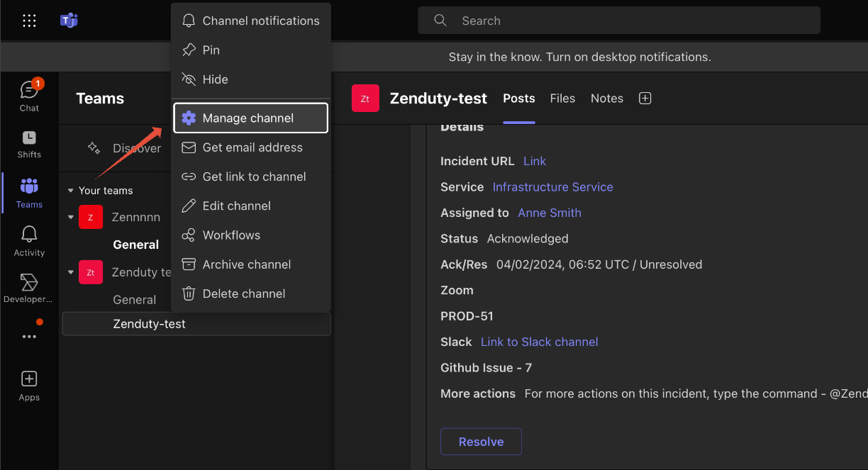Open the Anne Smith assignee link
868x470 pixels.
point(550,213)
